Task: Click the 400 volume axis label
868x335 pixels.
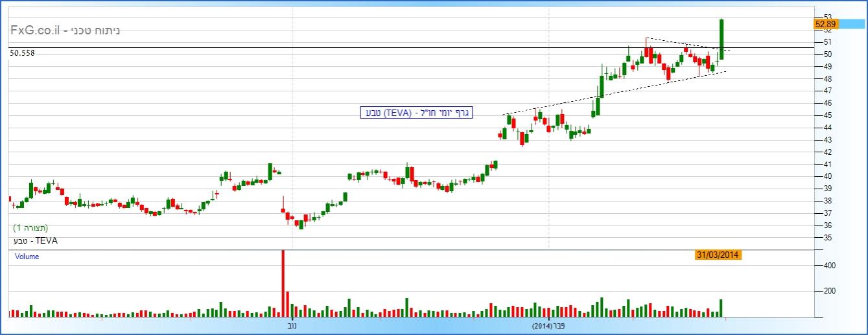Action: 829,266
